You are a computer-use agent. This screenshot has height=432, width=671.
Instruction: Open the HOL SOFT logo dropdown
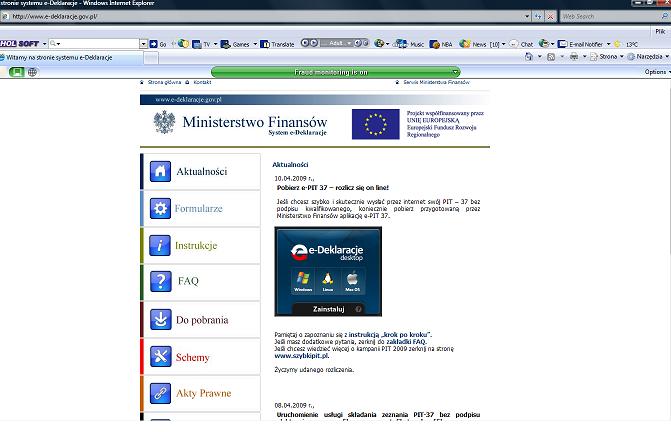coord(45,44)
